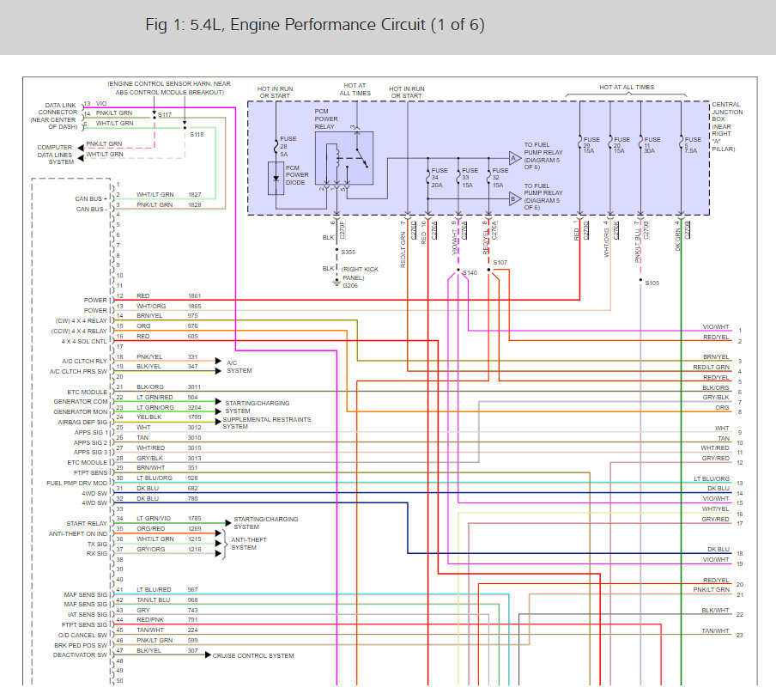Click the START RELAY pin label
776x700 pixels.
pos(87,523)
